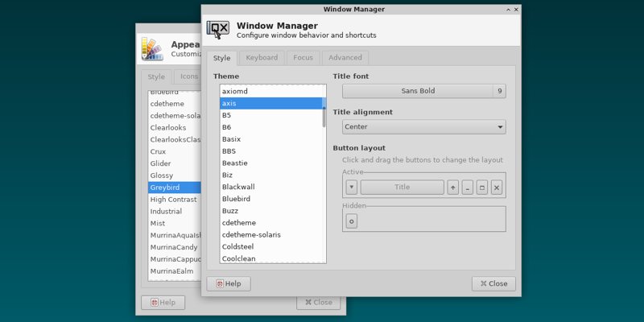Open the Sans Bold title font chooser
The width and height of the screenshot is (644, 322).
(x=418, y=91)
